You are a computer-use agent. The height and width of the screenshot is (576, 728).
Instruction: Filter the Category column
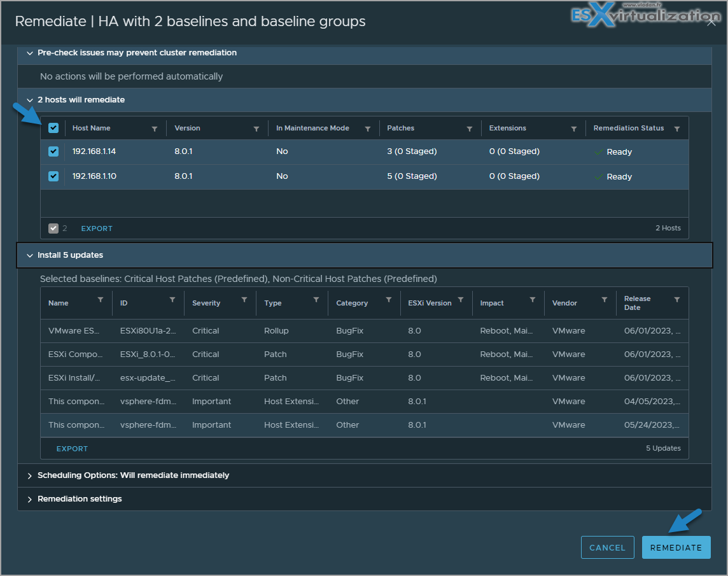click(389, 300)
